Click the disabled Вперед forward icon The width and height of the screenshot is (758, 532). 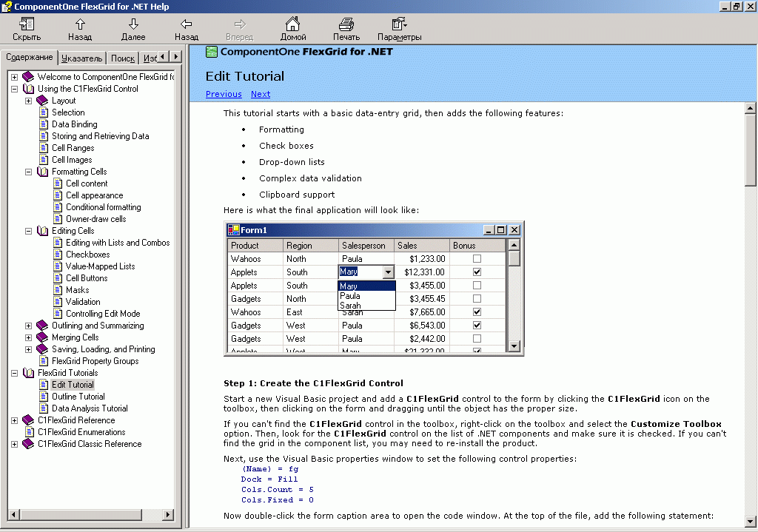(240, 24)
